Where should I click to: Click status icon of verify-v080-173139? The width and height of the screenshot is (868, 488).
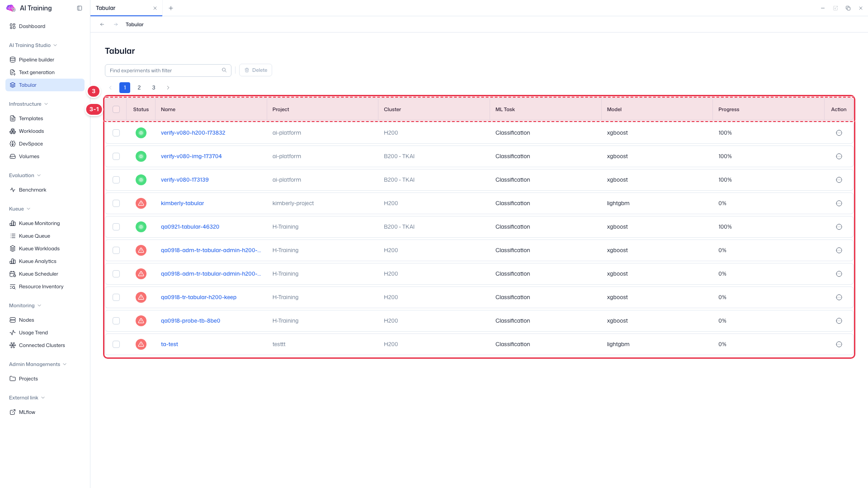141,180
